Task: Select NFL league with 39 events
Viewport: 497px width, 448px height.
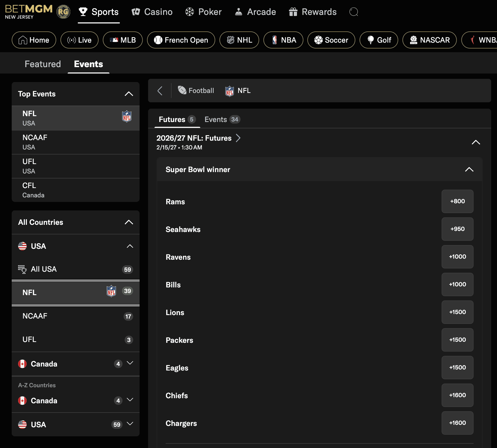Action: (x=76, y=292)
